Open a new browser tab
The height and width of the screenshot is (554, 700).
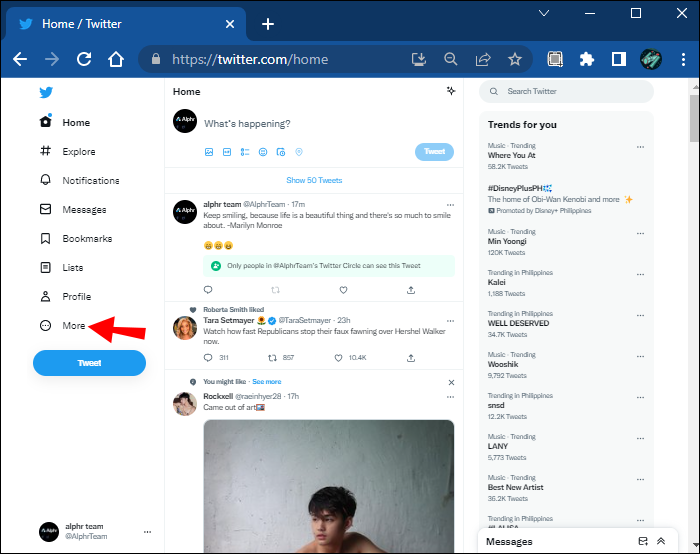click(268, 24)
